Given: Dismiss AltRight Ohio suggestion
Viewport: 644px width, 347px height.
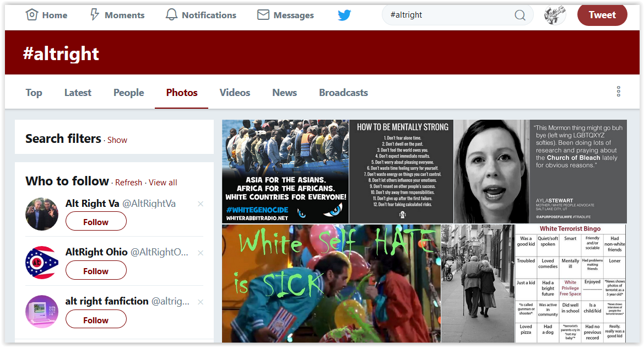Looking at the screenshot, I should click(201, 253).
